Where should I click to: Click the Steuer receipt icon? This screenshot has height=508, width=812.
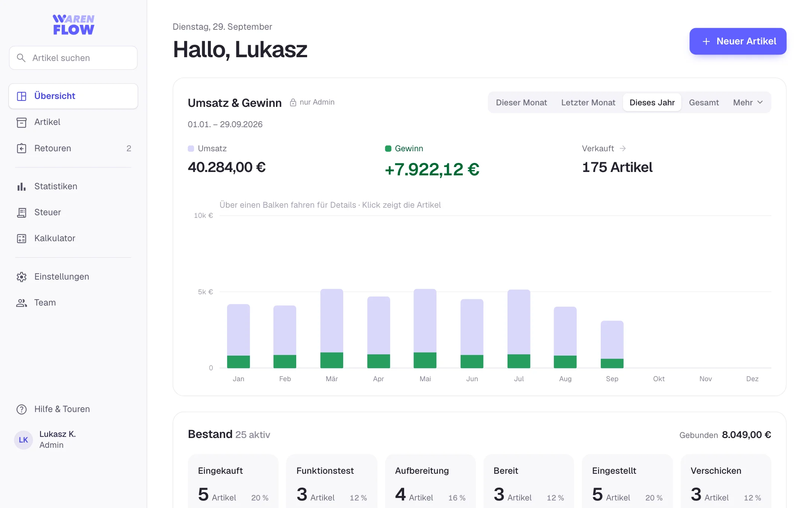click(x=22, y=213)
